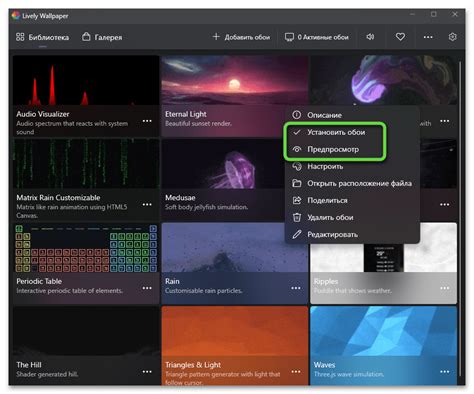The width and height of the screenshot is (474, 394).
Task: Click the checkmark icon beside Установить обои
Action: pos(296,132)
